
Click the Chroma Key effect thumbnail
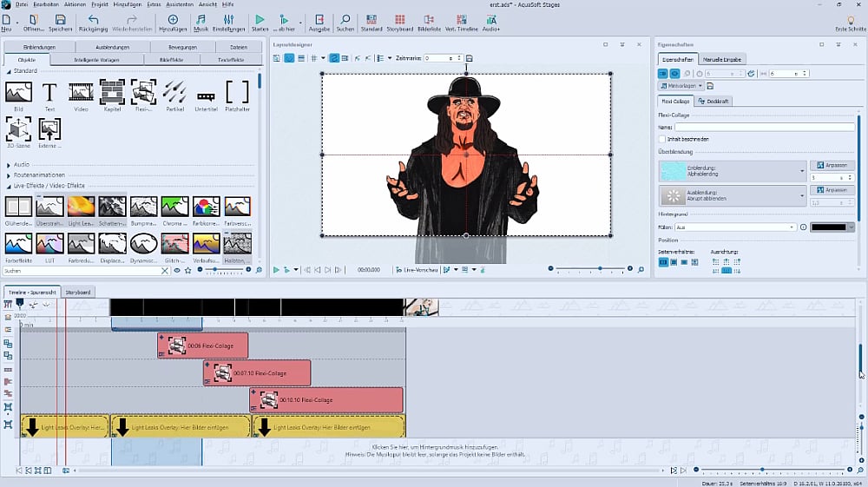[x=174, y=209]
